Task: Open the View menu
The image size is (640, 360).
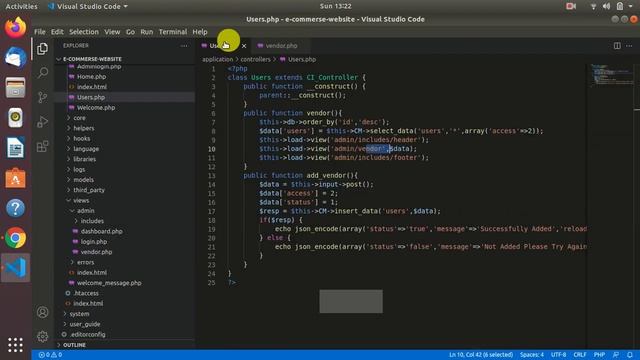Action: tap(112, 32)
